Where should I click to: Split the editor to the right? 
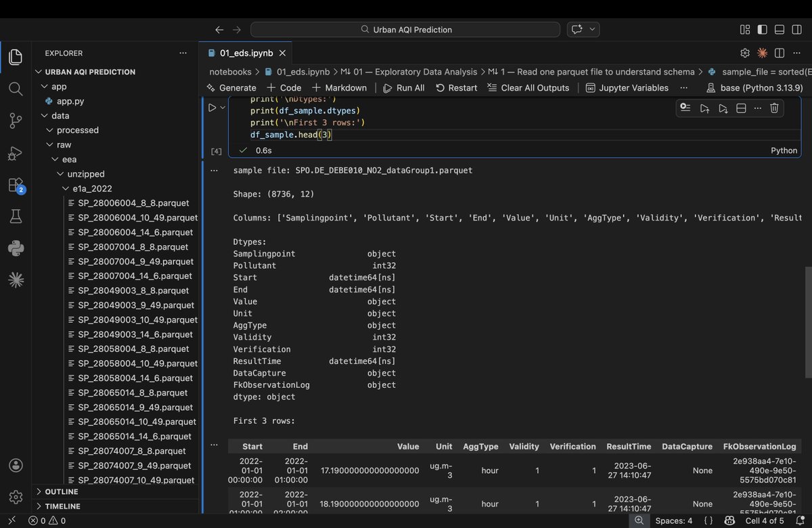(x=780, y=53)
